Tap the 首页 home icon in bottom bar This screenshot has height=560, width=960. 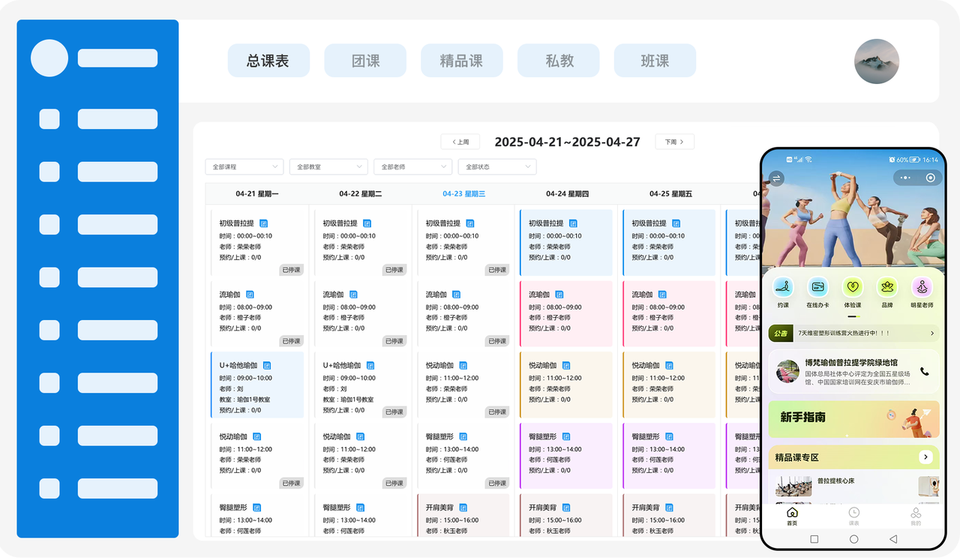(792, 514)
